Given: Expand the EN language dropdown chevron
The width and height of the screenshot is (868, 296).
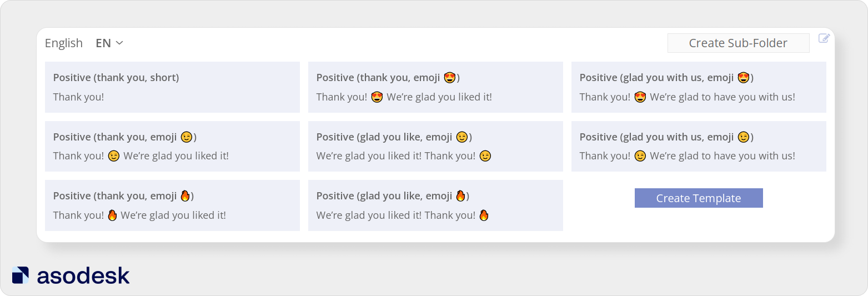Looking at the screenshot, I should point(119,43).
